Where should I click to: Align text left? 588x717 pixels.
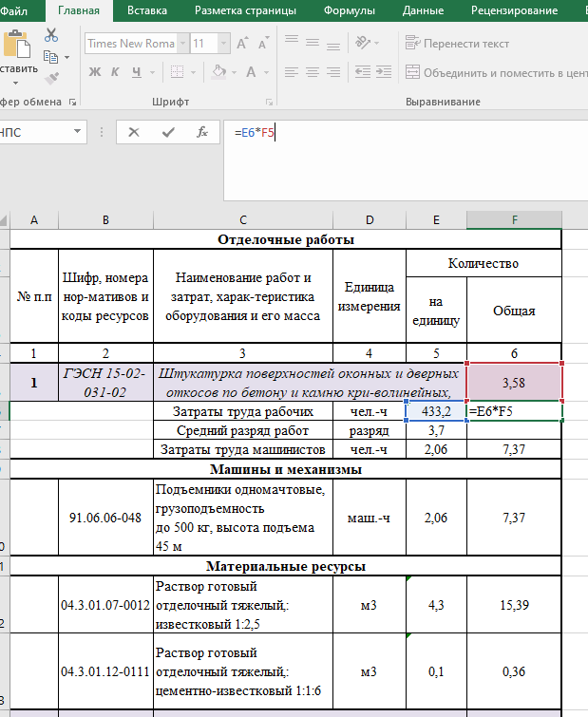pos(292,72)
